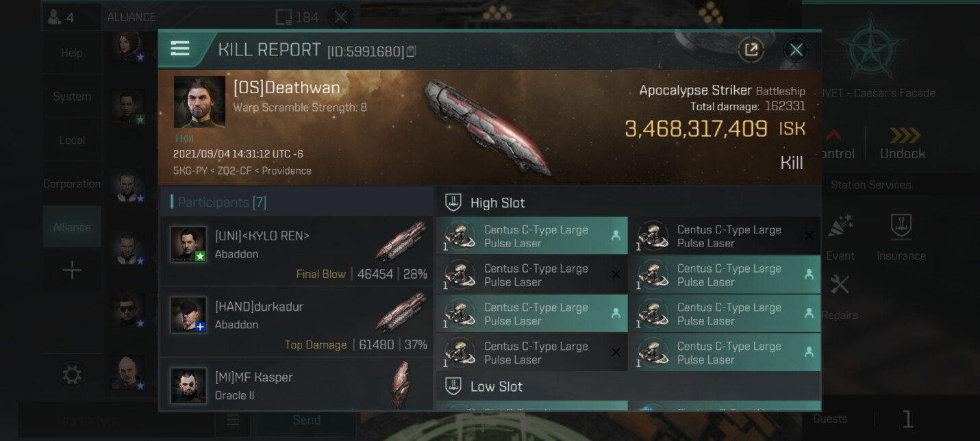
Task: Select durkadur participant entry
Action: (x=297, y=321)
